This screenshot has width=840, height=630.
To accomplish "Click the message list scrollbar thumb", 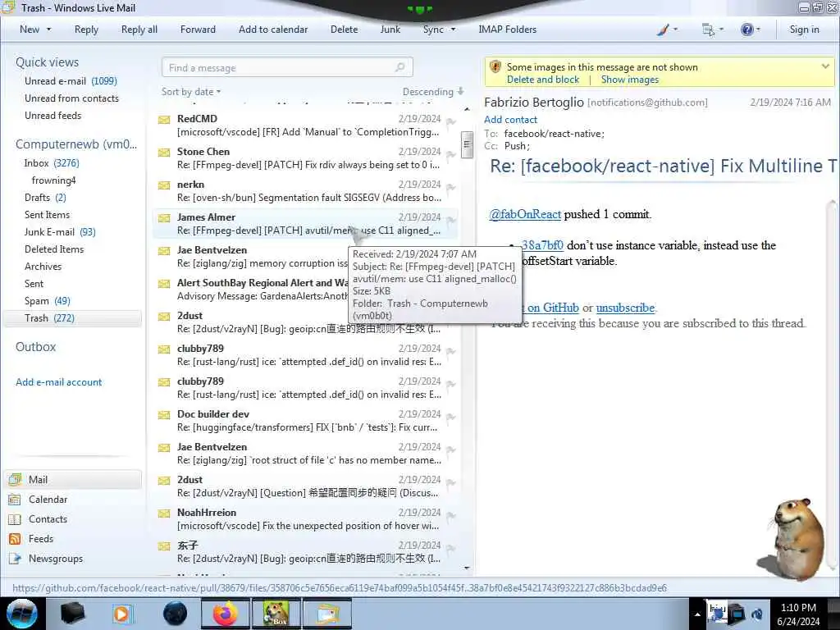I will [x=467, y=144].
